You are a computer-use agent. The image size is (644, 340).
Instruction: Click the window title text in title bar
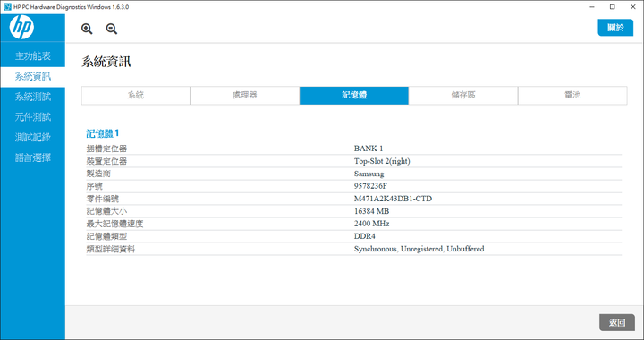click(72, 7)
